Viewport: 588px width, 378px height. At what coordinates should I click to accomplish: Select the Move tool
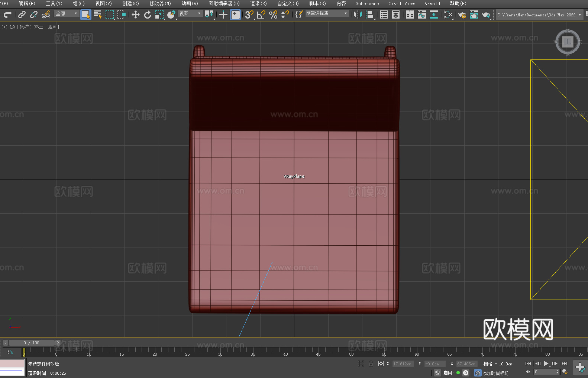click(x=136, y=14)
